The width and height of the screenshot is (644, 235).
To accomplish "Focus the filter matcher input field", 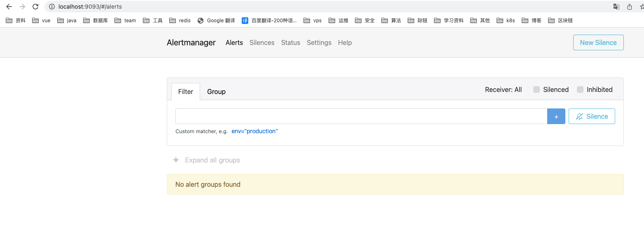I will pos(361,117).
